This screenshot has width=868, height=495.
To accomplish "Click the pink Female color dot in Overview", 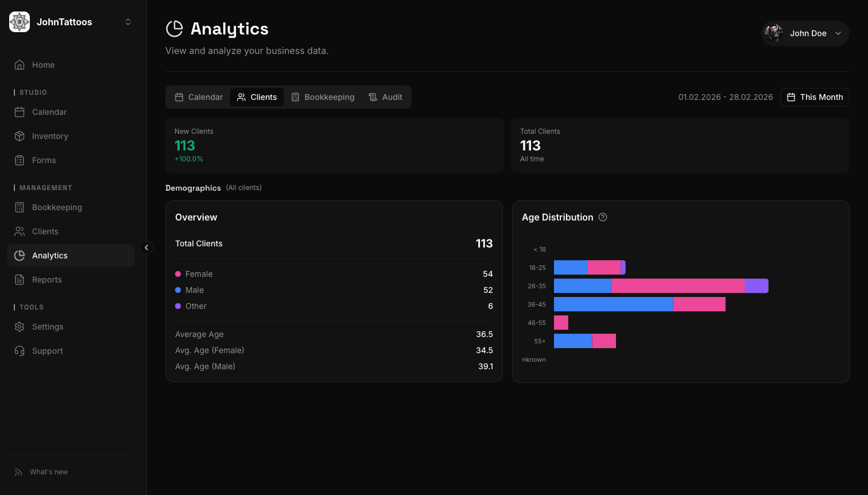I will [x=178, y=274].
